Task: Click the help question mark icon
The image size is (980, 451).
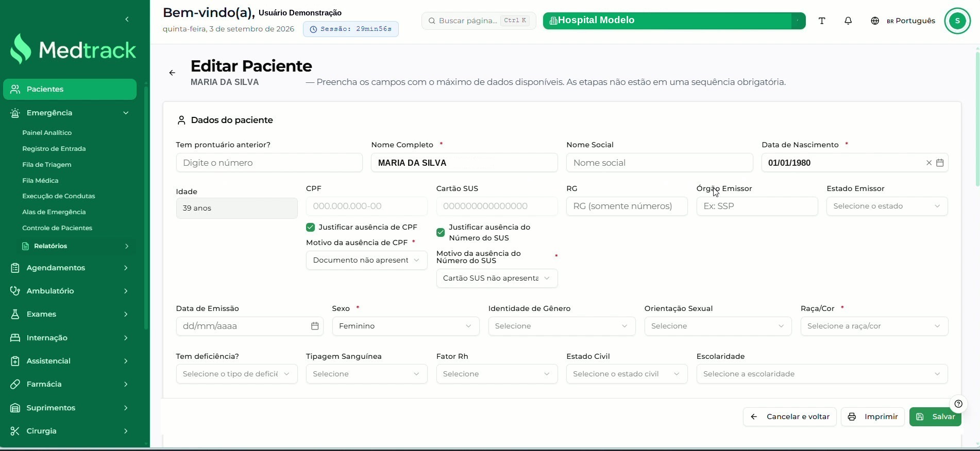Action: (958, 404)
